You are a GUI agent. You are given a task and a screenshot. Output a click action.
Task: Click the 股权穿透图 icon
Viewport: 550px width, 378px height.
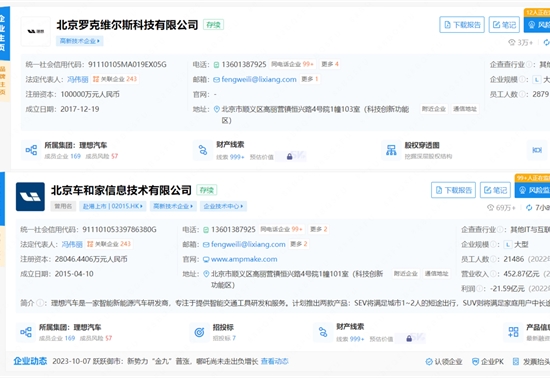(x=391, y=150)
